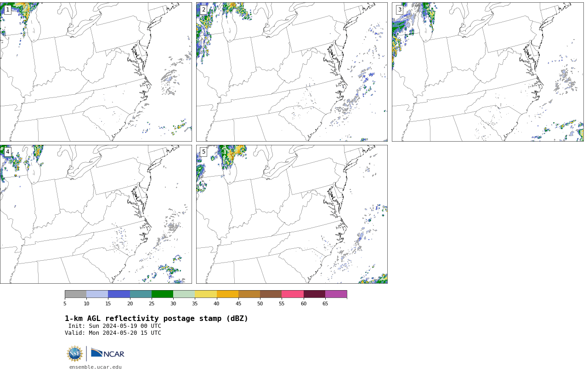Screen dimensions: 588x372
Task: Click the teal 20-25 dBZ swatch
Action: tap(141, 294)
